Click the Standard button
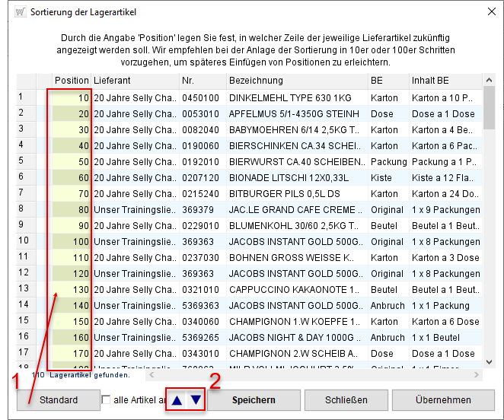 pyautogui.click(x=59, y=400)
